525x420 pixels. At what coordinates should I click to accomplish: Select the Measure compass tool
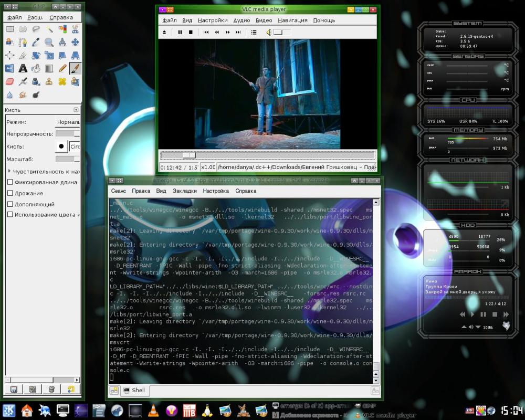[x=62, y=42]
